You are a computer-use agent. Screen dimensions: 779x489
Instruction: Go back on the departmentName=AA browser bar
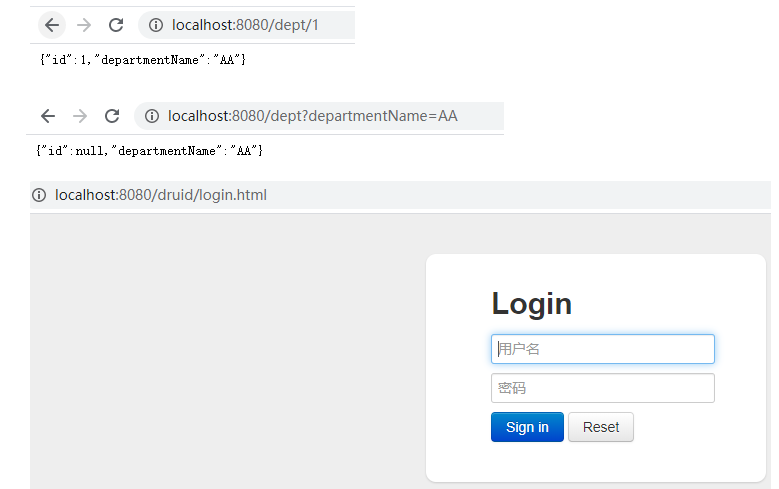click(x=48, y=116)
